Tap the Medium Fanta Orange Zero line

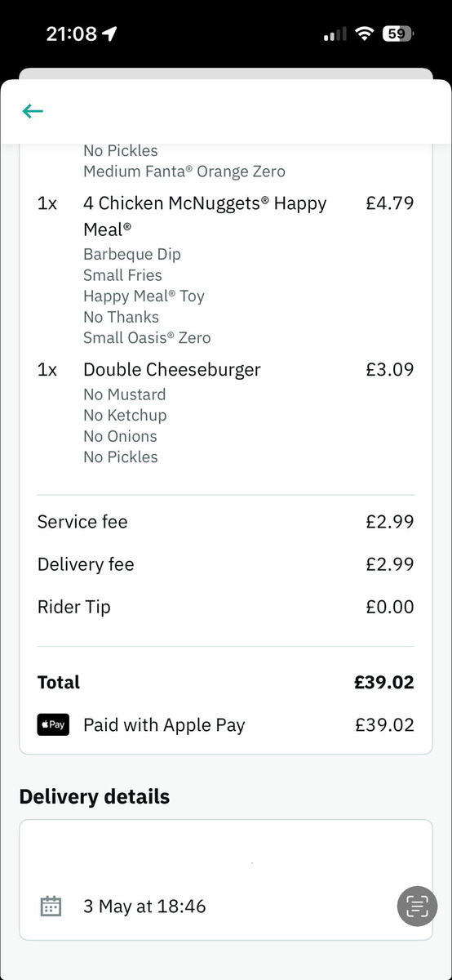click(184, 171)
